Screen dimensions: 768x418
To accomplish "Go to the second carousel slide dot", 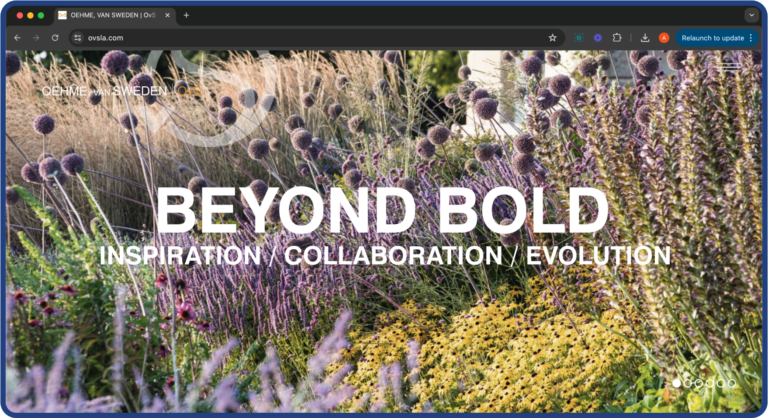I will (x=688, y=383).
